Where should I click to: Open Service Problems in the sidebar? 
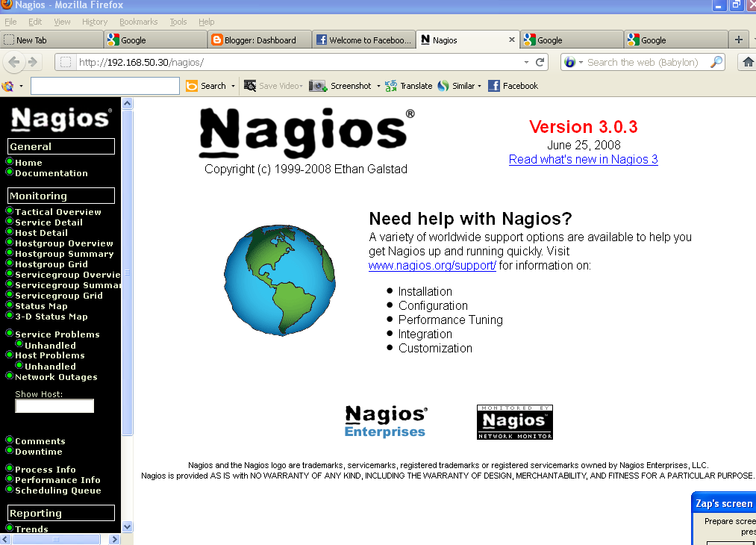pyautogui.click(x=57, y=334)
